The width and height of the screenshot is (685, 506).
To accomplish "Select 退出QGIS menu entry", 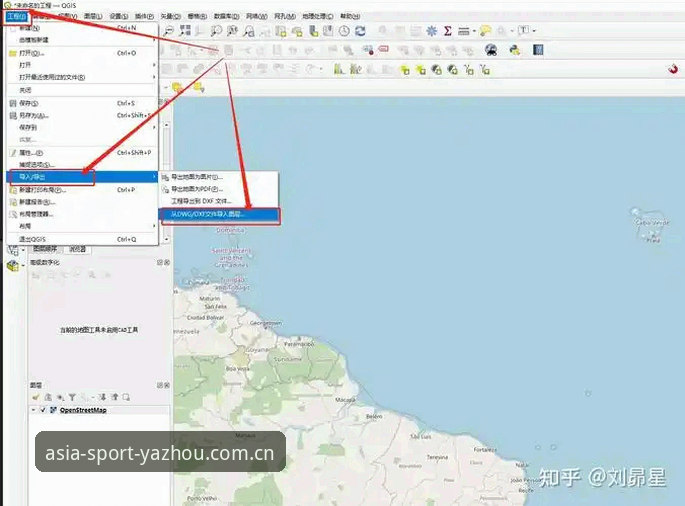I will 83,239.
